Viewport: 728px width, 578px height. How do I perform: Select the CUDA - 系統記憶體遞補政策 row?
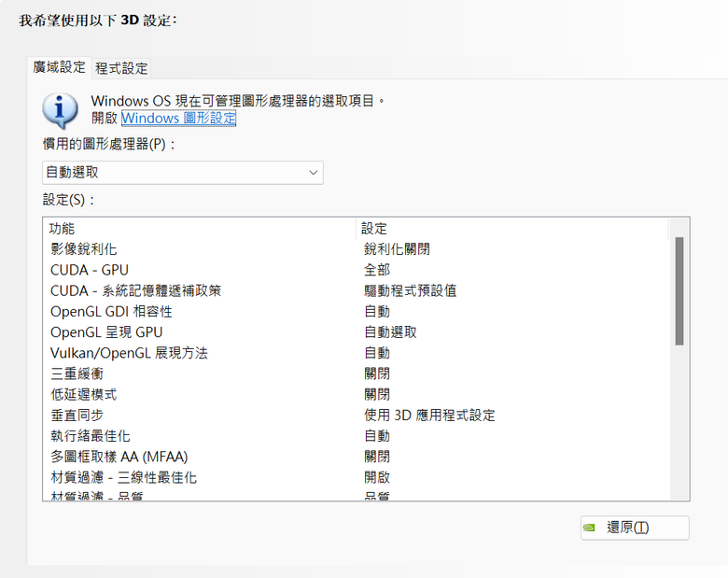pyautogui.click(x=136, y=290)
